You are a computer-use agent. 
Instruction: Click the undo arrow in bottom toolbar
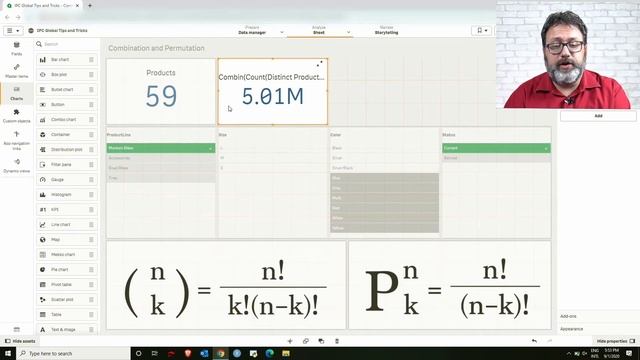(x=534, y=341)
